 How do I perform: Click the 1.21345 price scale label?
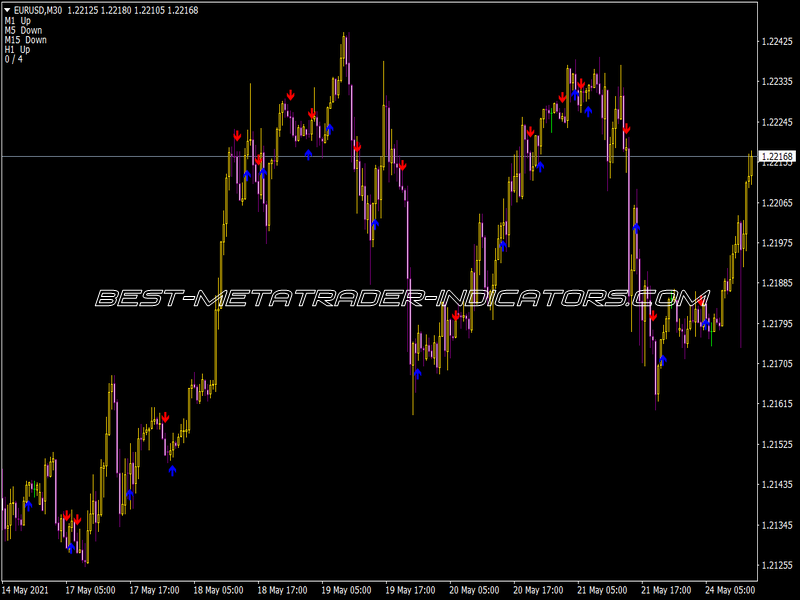pos(777,525)
